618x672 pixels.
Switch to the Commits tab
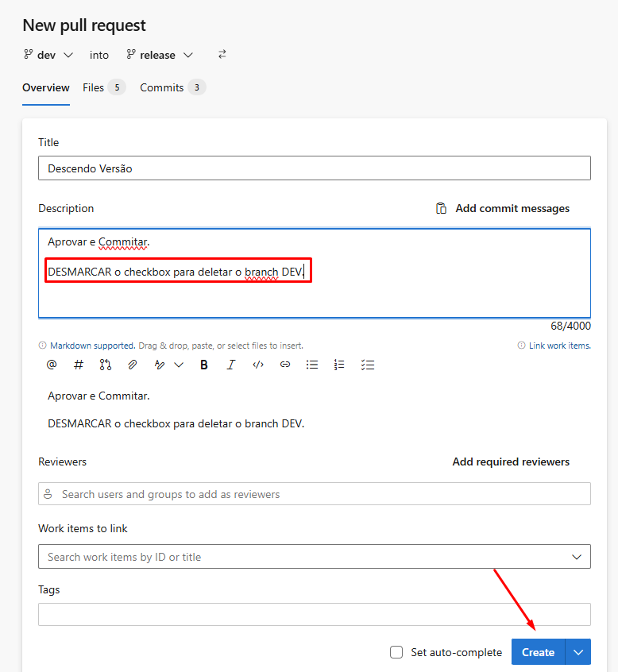(x=172, y=88)
